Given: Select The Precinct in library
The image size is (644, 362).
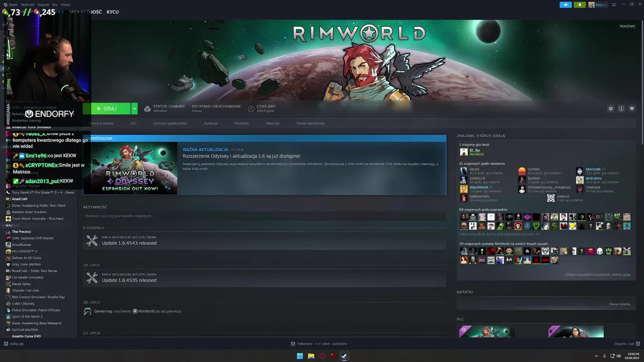Looking at the screenshot, I should coord(21,232).
